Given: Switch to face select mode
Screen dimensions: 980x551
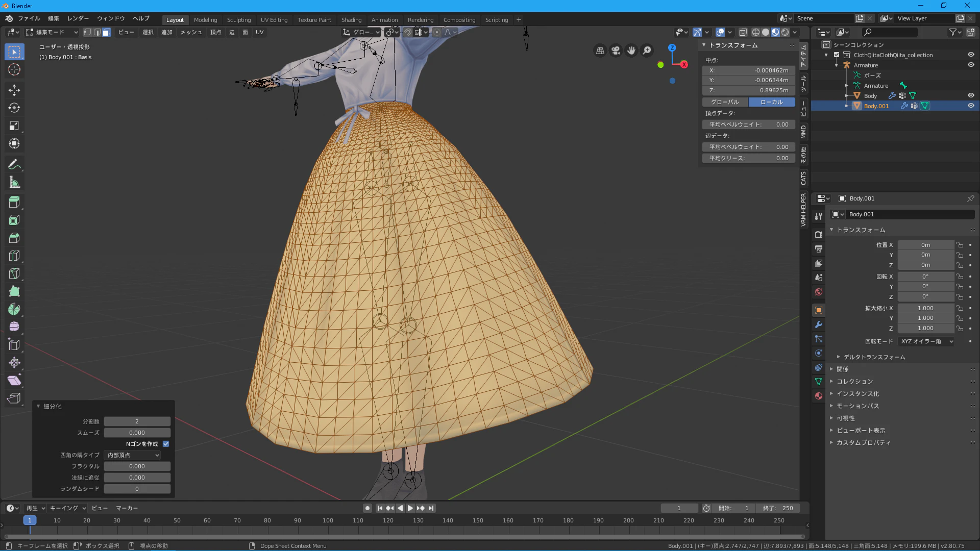Looking at the screenshot, I should pyautogui.click(x=107, y=32).
